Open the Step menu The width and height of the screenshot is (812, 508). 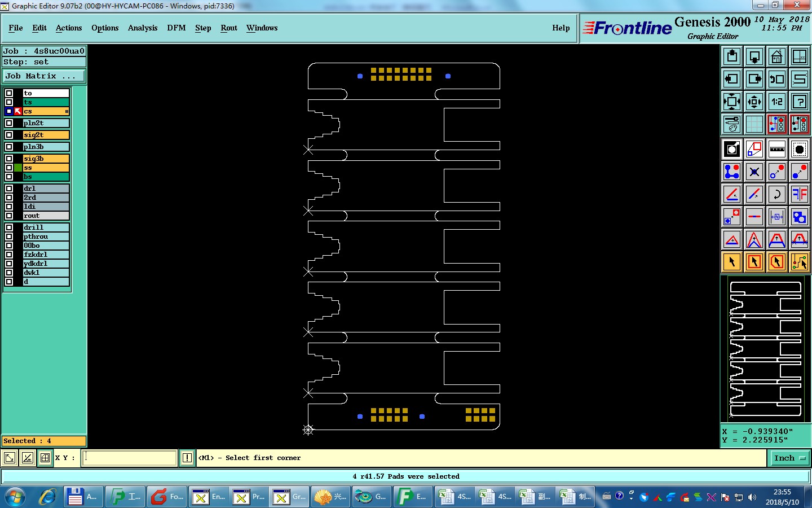click(x=203, y=28)
